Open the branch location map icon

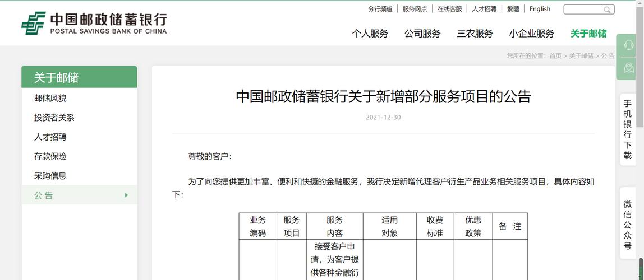[628, 68]
